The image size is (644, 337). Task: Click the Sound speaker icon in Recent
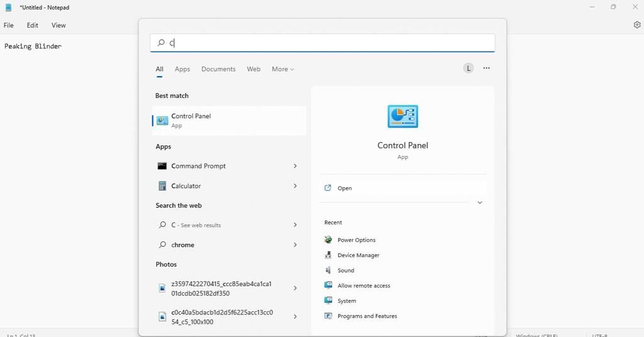pos(328,270)
